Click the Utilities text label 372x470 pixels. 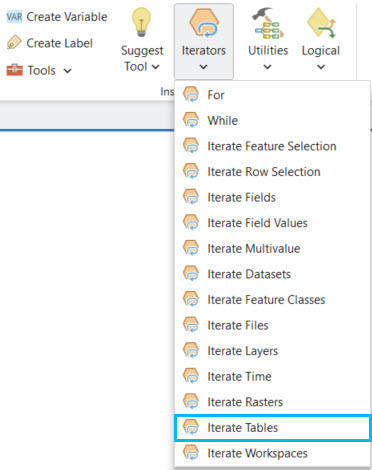(268, 51)
